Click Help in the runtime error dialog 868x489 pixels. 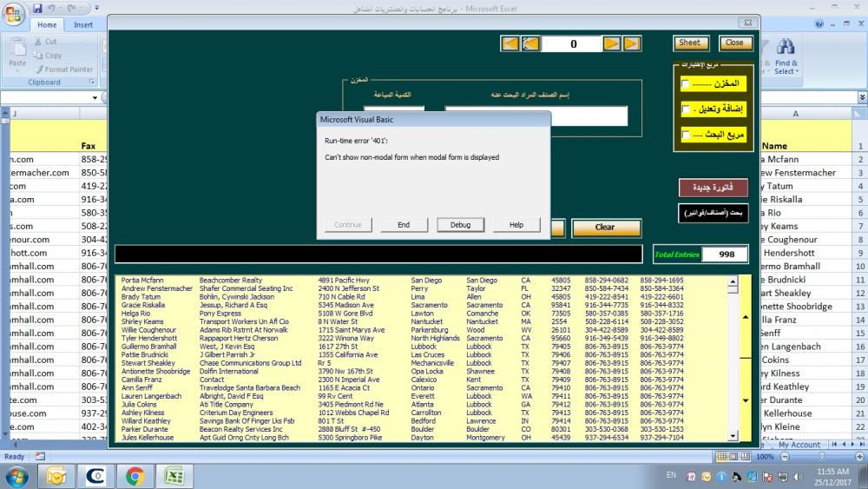coord(516,225)
